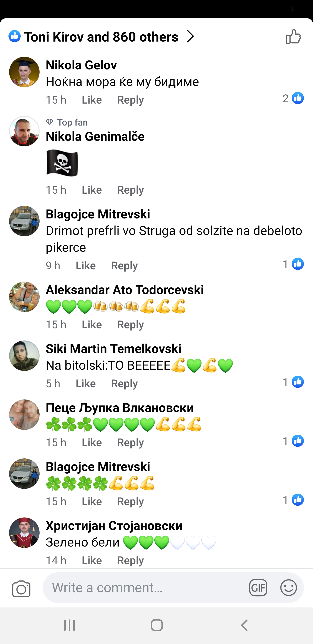Screen dimensions: 313x644
Task: Open the emoji smiley picker
Action: click(x=288, y=587)
